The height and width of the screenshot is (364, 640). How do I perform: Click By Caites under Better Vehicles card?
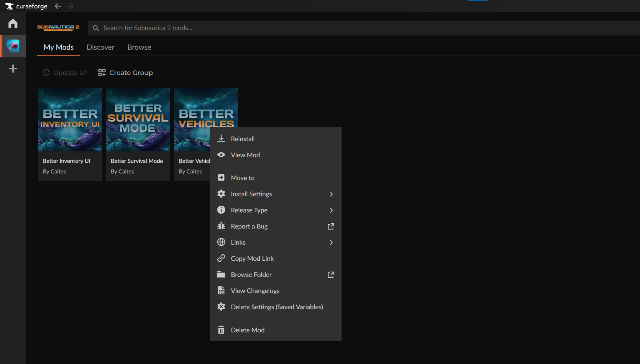coord(190,172)
